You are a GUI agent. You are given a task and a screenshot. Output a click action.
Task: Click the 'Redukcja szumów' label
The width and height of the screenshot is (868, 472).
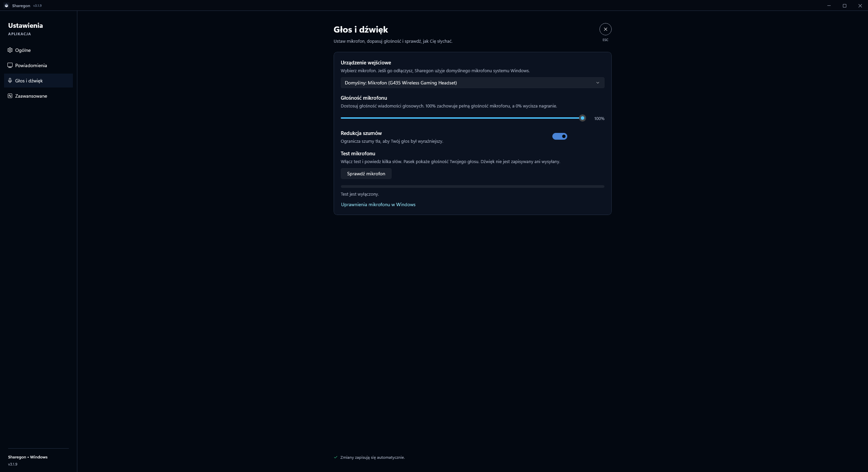(x=361, y=133)
